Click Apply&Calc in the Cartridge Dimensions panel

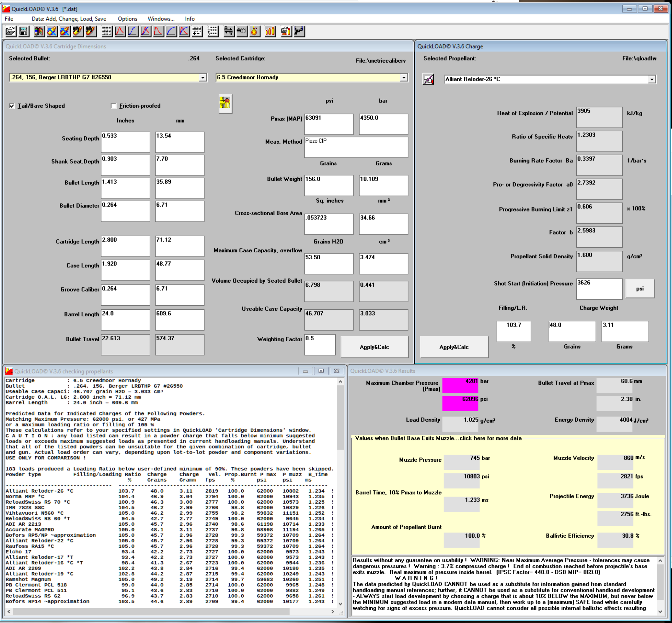(x=374, y=347)
